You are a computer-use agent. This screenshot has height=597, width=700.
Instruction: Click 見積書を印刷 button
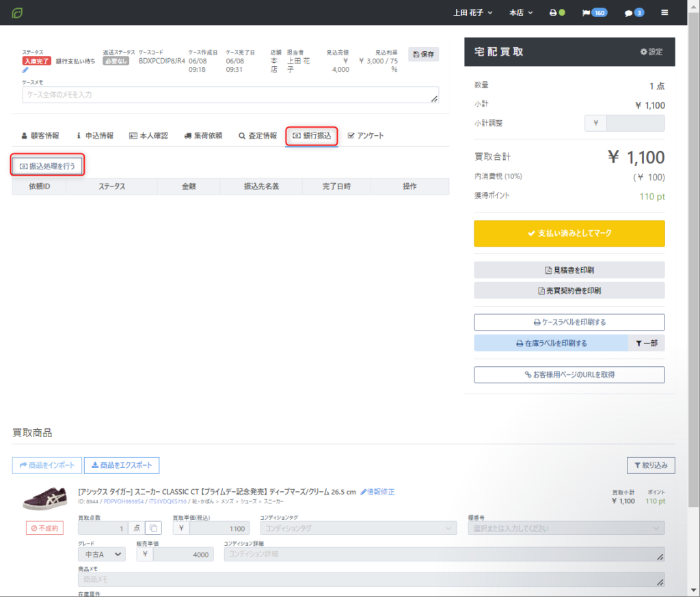point(569,270)
